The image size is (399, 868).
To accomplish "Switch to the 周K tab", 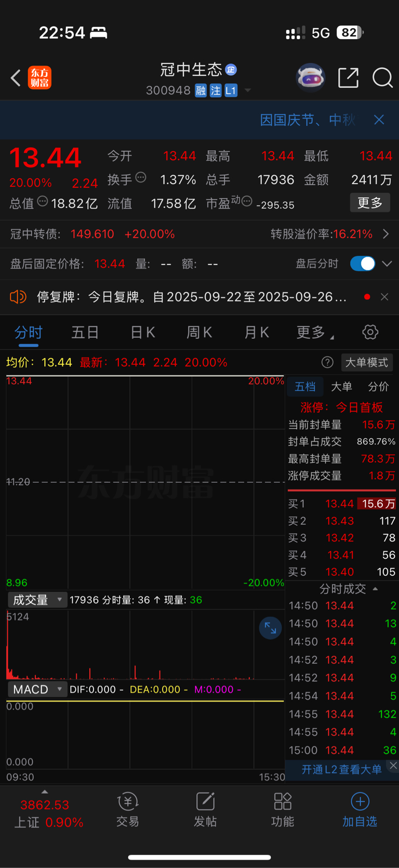I will (x=199, y=332).
